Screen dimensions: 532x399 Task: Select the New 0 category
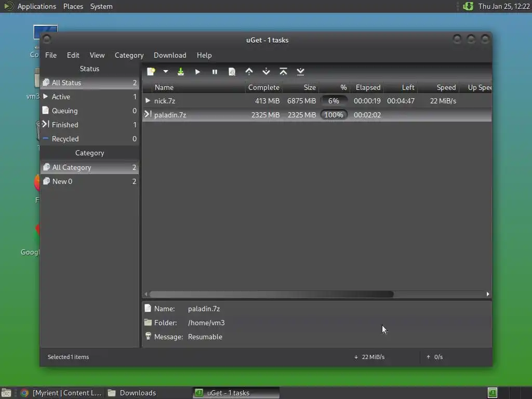89,181
